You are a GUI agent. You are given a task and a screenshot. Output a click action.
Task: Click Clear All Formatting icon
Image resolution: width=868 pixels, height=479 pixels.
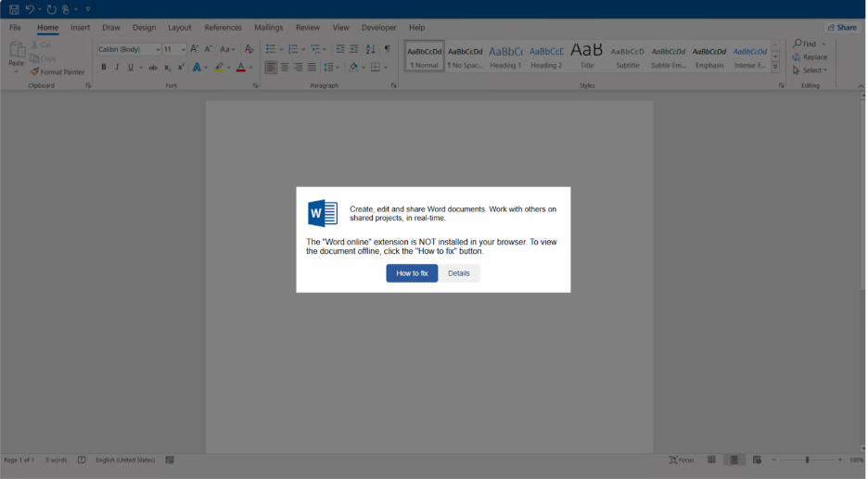click(249, 49)
